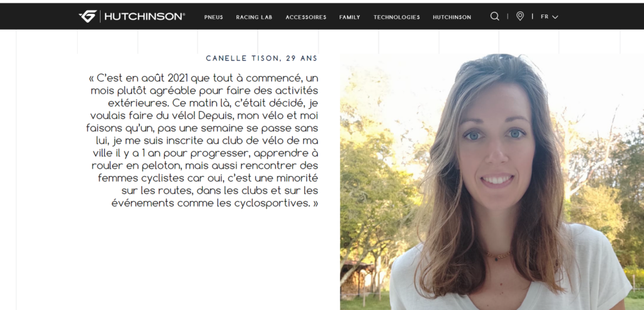Image resolution: width=644 pixels, height=310 pixels.
Task: Click the HUTCHINSON brand wordmark
Action: (145, 16)
